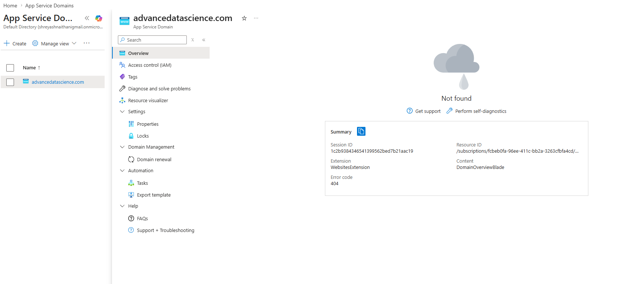Screen dimensions: 644x284
Task: Click the Tasks icon under Automation
Action: point(131,183)
